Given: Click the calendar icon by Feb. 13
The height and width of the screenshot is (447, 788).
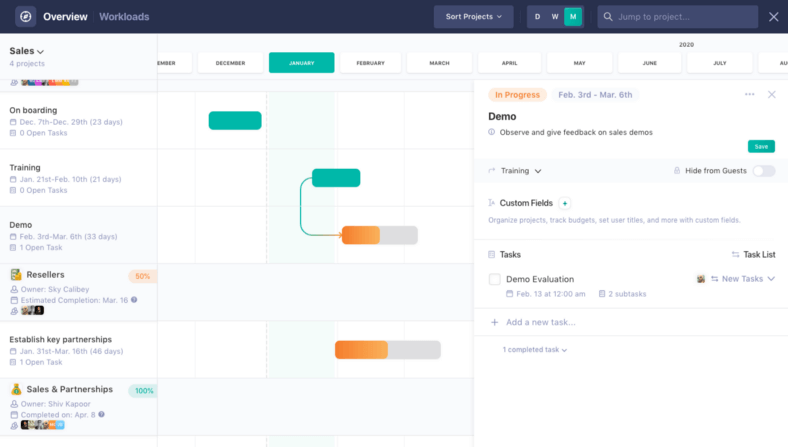Looking at the screenshot, I should [510, 294].
